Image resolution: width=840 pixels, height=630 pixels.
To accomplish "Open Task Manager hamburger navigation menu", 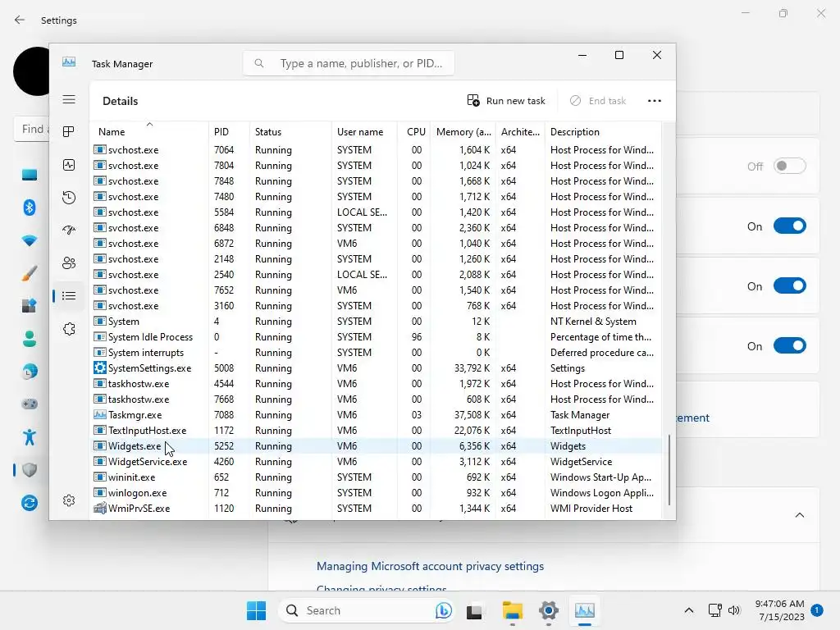I will point(69,99).
